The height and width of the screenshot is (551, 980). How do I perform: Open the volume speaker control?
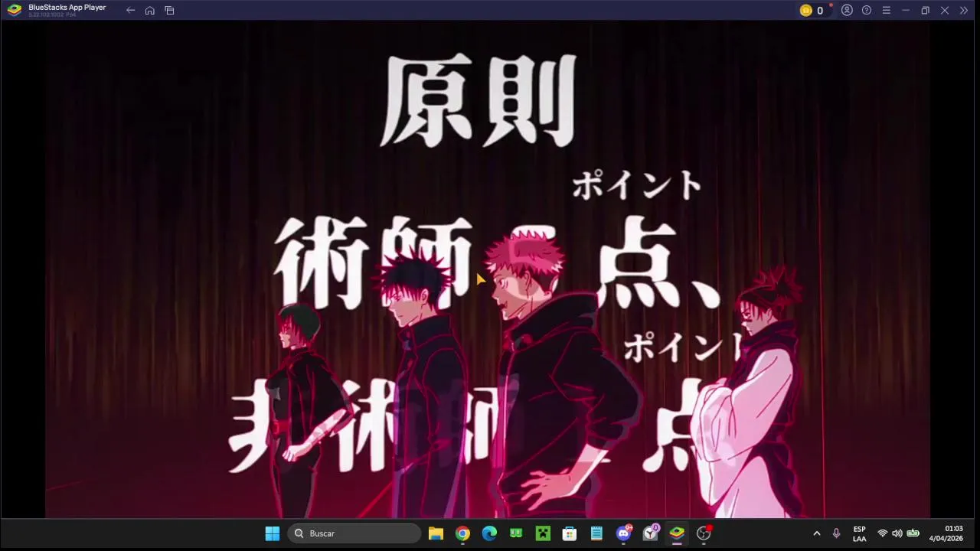click(x=897, y=533)
